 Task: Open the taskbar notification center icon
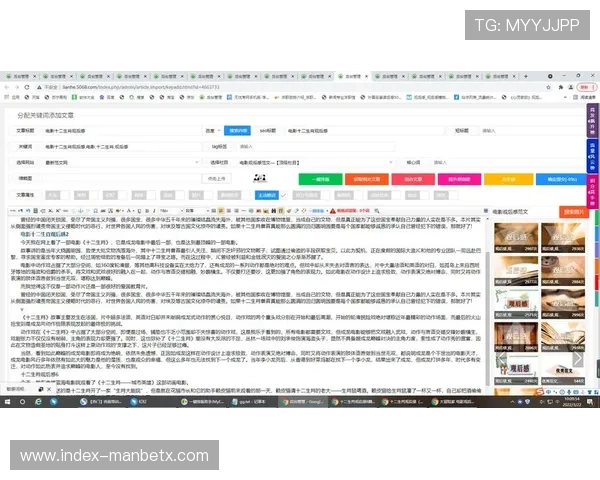590,402
